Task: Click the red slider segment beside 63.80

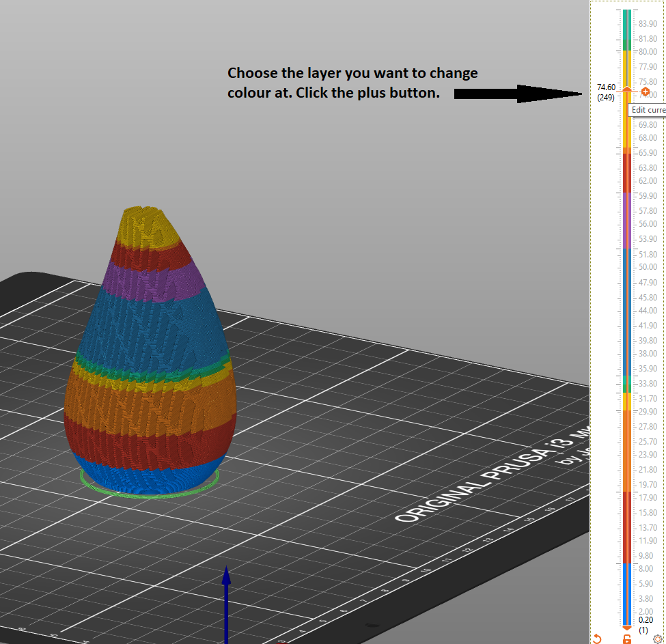Action: point(627,173)
